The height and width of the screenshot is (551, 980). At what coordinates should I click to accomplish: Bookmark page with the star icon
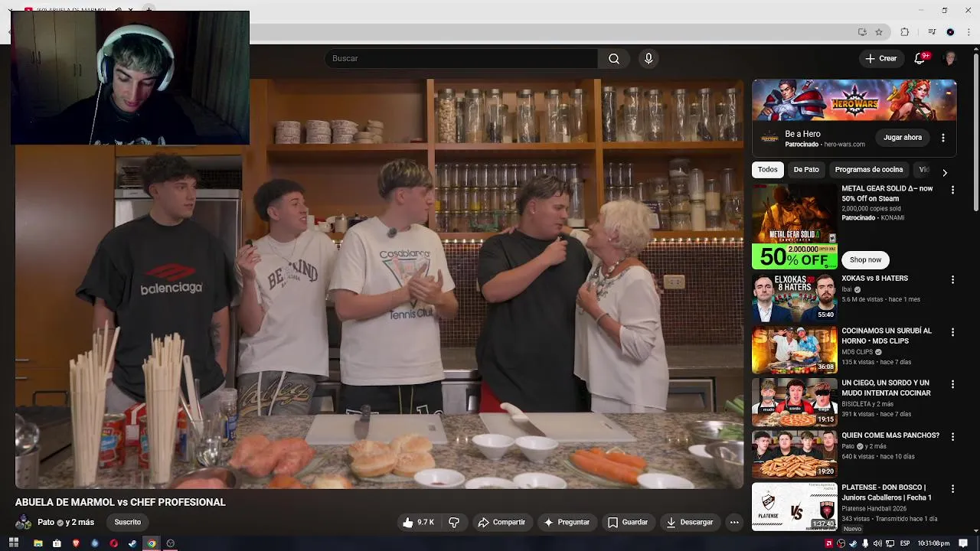(879, 32)
